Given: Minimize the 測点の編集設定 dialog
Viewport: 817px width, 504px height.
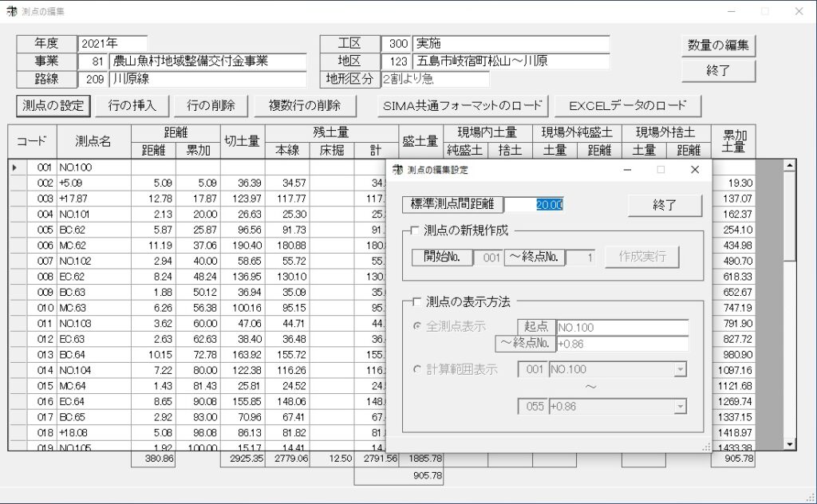Looking at the screenshot, I should [x=627, y=170].
